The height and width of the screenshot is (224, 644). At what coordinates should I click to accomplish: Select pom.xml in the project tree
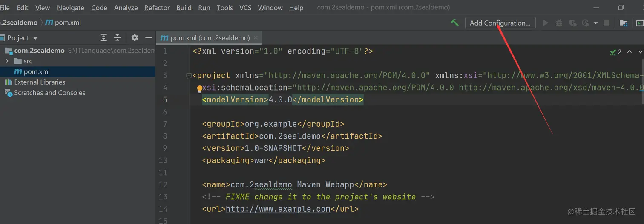[x=78, y=72]
